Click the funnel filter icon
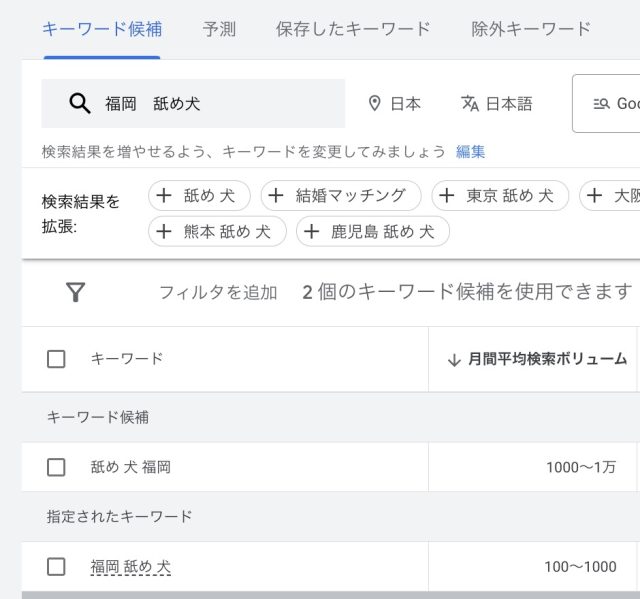 (75, 292)
